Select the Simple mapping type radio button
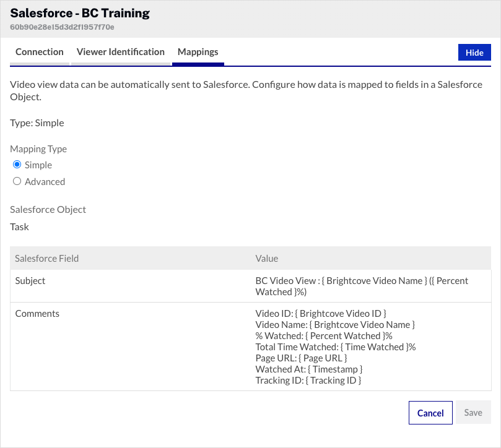 (x=17, y=165)
